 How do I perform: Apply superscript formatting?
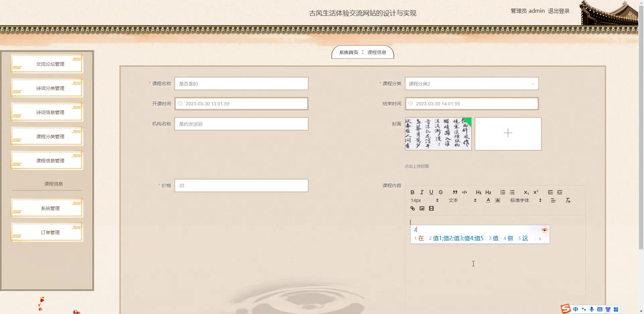536,192
